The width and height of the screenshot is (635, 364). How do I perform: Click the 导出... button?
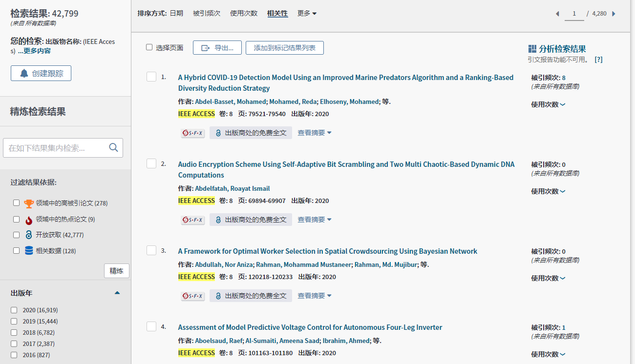pos(217,48)
